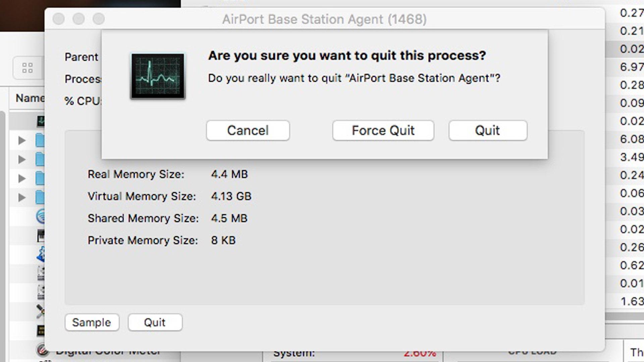Click Cancel to dismiss the dialog
Screen dimensions: 644x362
click(248, 130)
